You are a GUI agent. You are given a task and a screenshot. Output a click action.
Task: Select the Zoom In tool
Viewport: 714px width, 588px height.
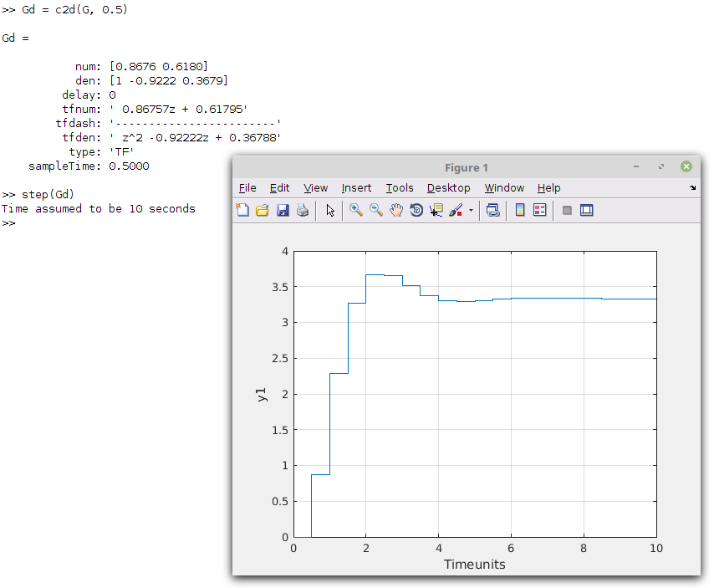[356, 210]
